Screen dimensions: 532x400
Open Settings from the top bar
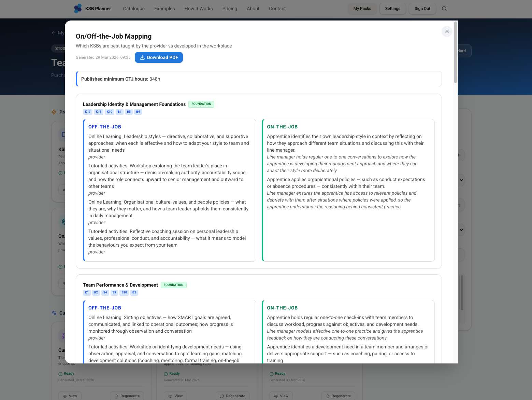pos(392,9)
